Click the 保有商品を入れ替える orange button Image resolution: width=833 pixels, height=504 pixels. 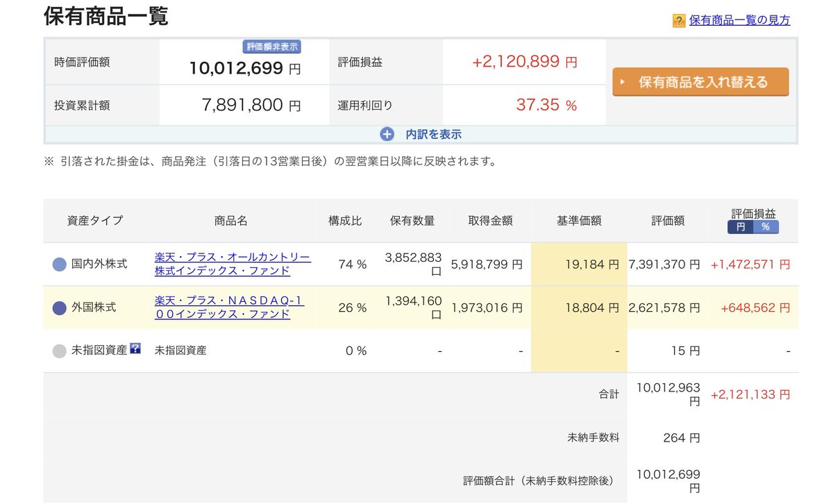click(x=700, y=82)
